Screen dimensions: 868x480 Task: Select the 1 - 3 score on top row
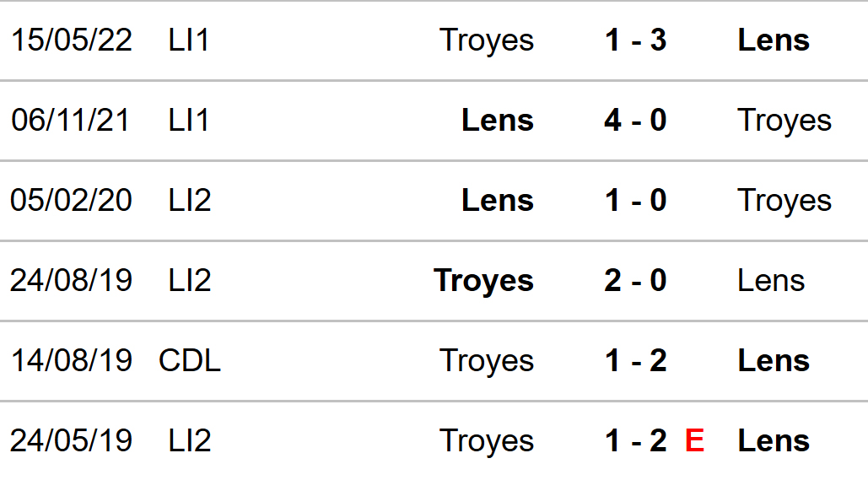pos(635,40)
